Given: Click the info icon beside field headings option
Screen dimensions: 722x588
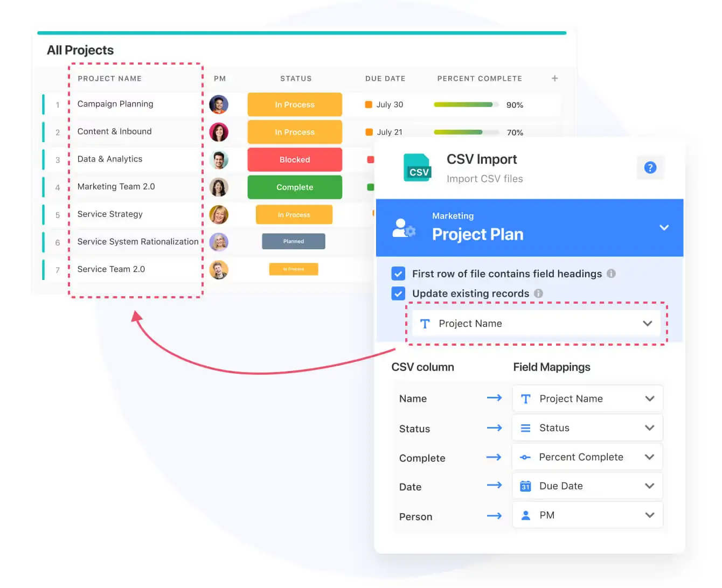Looking at the screenshot, I should [x=611, y=274].
